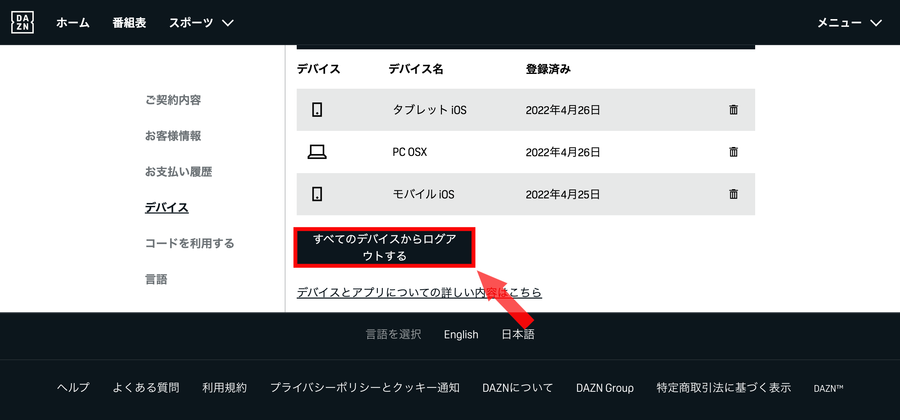Screen dimensions: 900x420
Task: Click the DAZN™ footer text
Action: coord(828,388)
